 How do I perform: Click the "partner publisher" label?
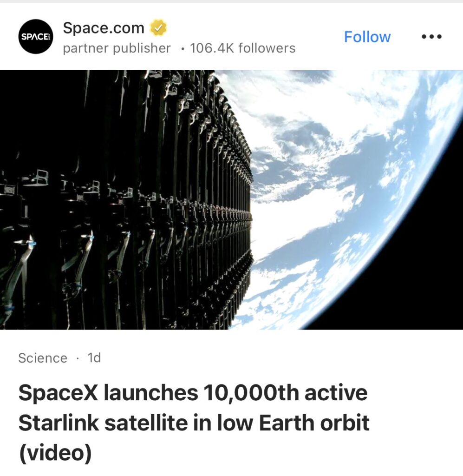[x=117, y=48]
